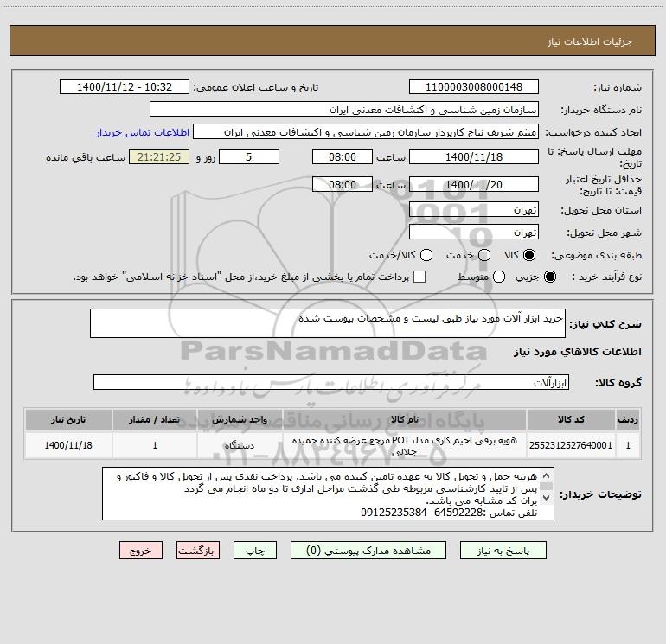666x644 pixels.
Task: Click the پاسخ به نیاز button
Action: [x=503, y=551]
